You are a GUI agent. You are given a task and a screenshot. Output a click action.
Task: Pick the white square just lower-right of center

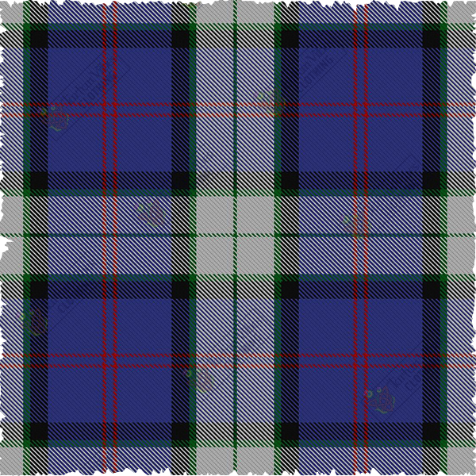coord(255,255)
